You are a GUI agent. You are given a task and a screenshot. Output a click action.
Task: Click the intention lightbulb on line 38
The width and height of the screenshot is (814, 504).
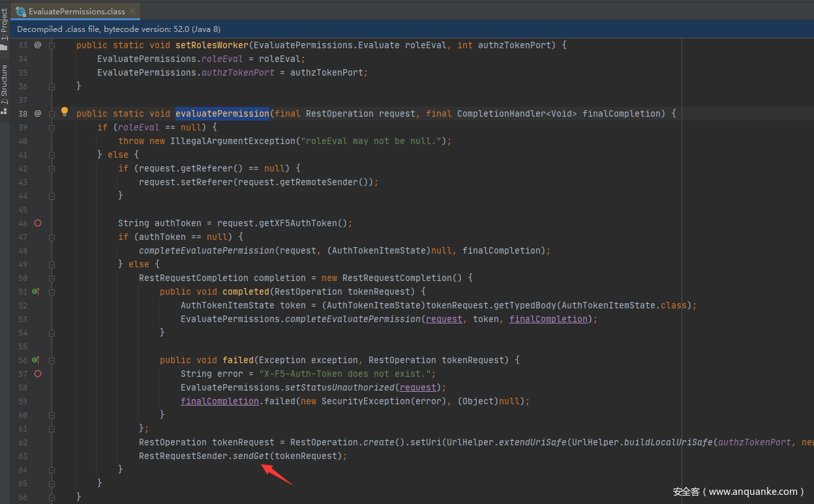[65, 112]
